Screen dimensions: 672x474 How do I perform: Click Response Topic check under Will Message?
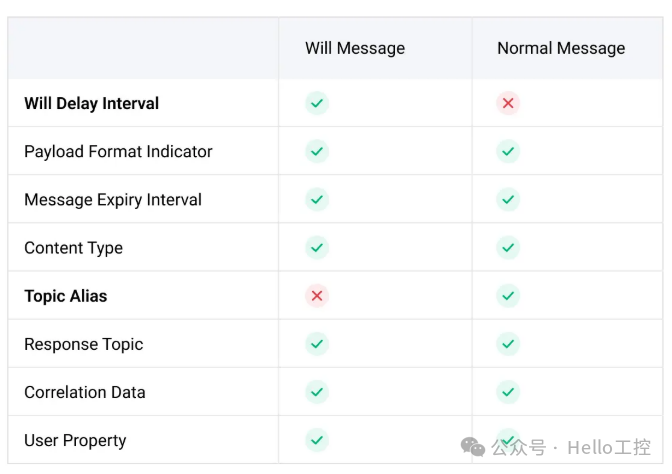(x=317, y=344)
